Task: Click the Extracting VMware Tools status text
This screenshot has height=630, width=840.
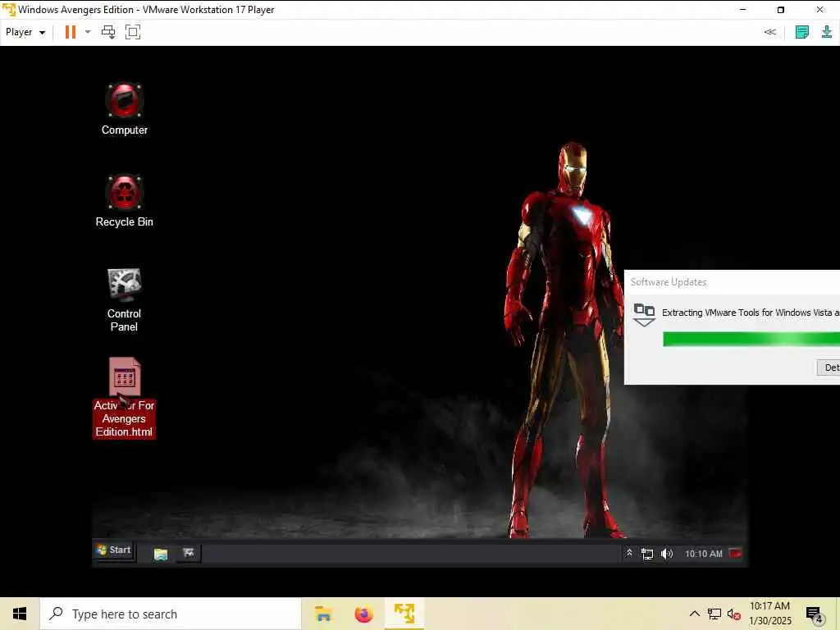Action: 751,313
